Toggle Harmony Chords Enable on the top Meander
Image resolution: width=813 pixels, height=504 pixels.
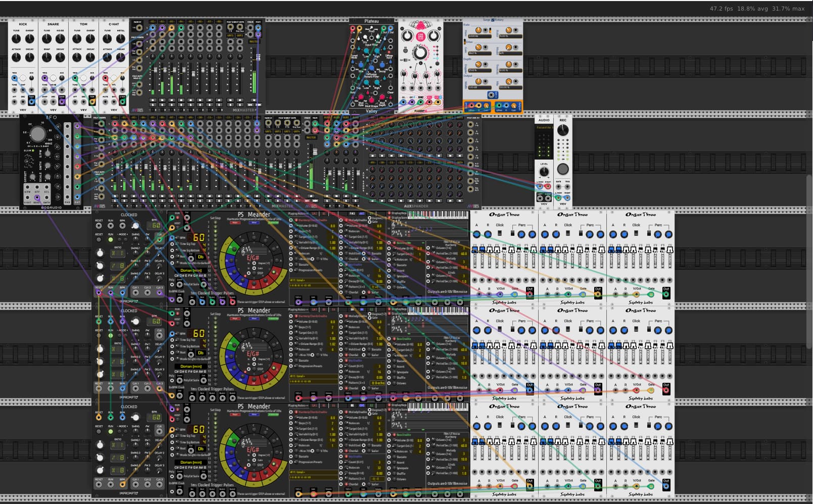[x=296, y=220]
